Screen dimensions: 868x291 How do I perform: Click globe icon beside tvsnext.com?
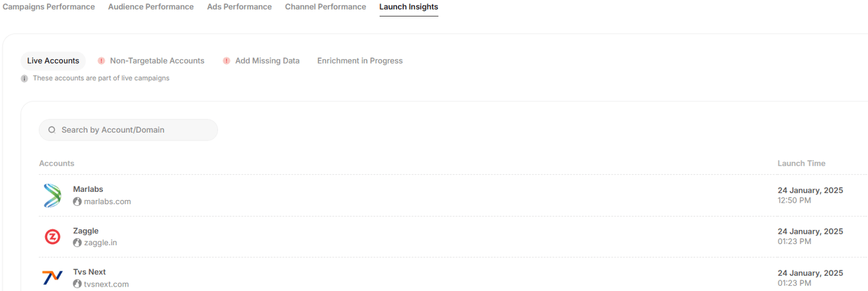click(78, 284)
